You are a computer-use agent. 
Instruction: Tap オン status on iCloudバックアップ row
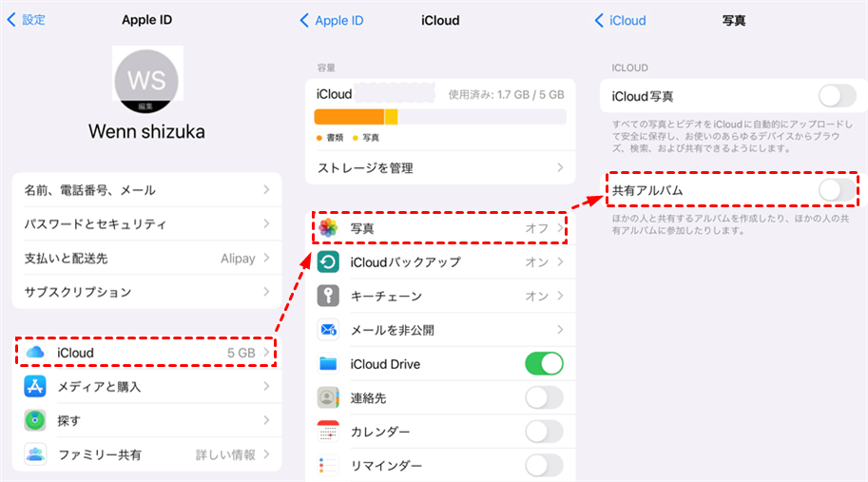[x=536, y=262]
